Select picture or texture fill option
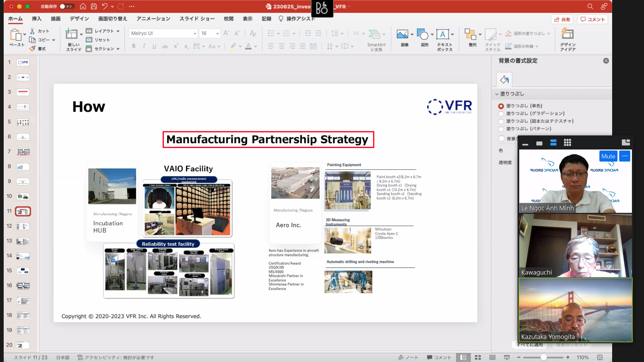 pyautogui.click(x=501, y=121)
